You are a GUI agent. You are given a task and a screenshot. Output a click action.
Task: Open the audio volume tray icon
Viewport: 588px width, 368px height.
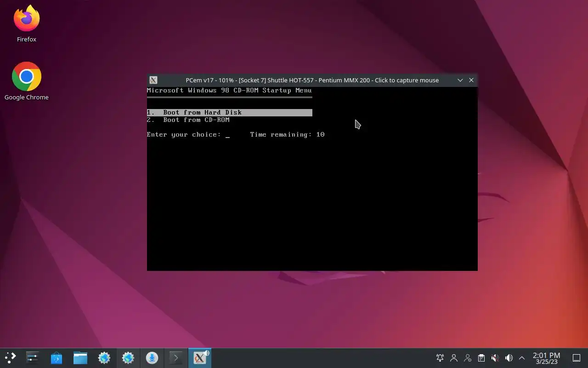click(509, 358)
